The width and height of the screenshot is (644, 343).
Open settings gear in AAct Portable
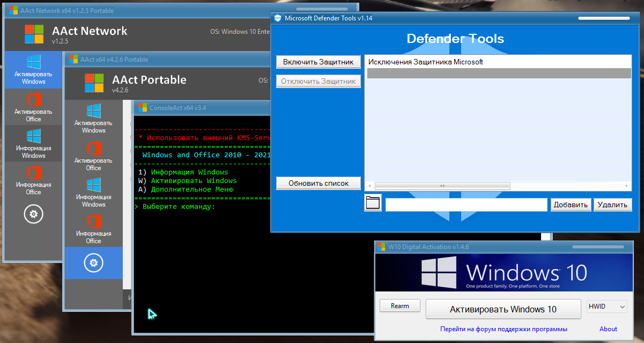pos(94,262)
